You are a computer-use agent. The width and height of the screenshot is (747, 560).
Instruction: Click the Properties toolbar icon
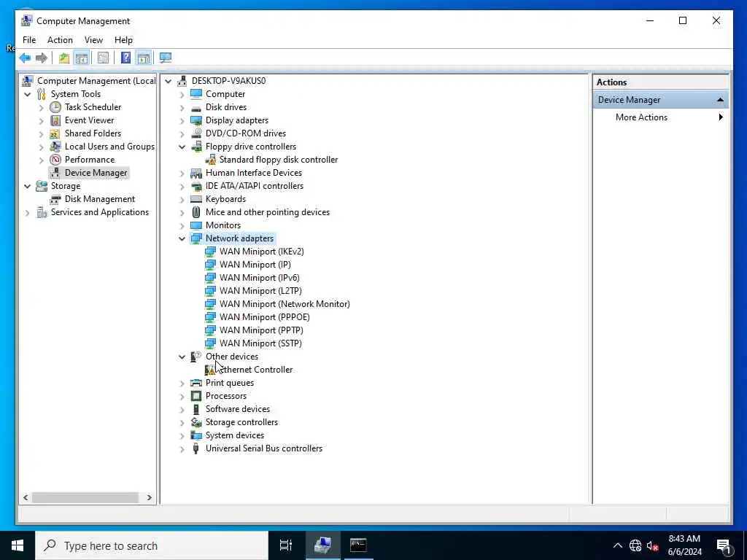tap(103, 58)
